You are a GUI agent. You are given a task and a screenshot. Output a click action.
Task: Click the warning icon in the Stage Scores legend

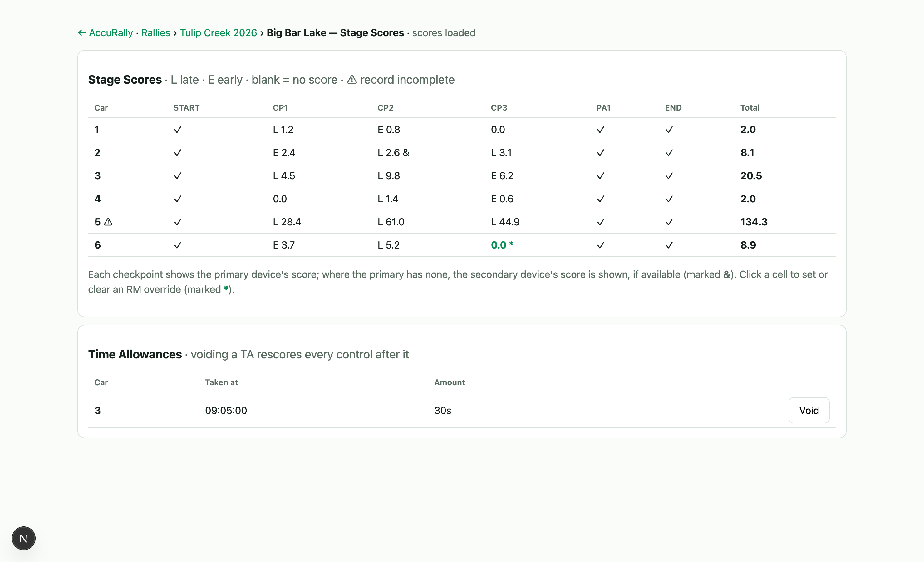(x=352, y=80)
